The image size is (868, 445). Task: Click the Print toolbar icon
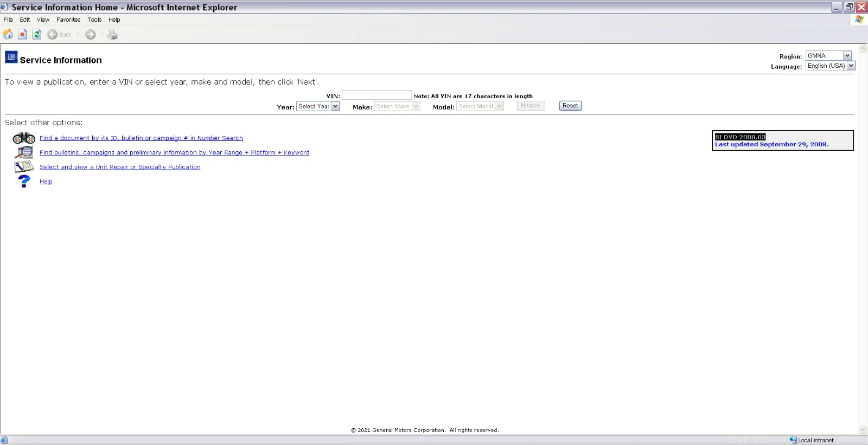click(112, 35)
